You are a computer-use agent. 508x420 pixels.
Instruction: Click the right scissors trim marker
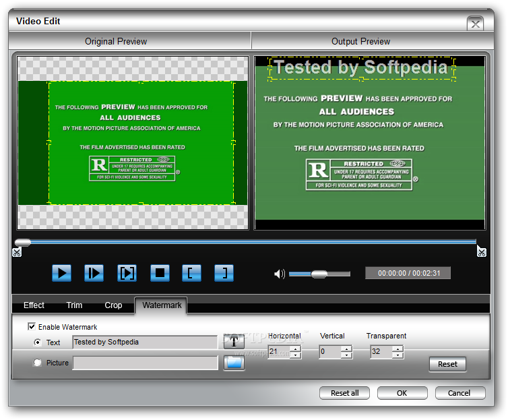[482, 252]
